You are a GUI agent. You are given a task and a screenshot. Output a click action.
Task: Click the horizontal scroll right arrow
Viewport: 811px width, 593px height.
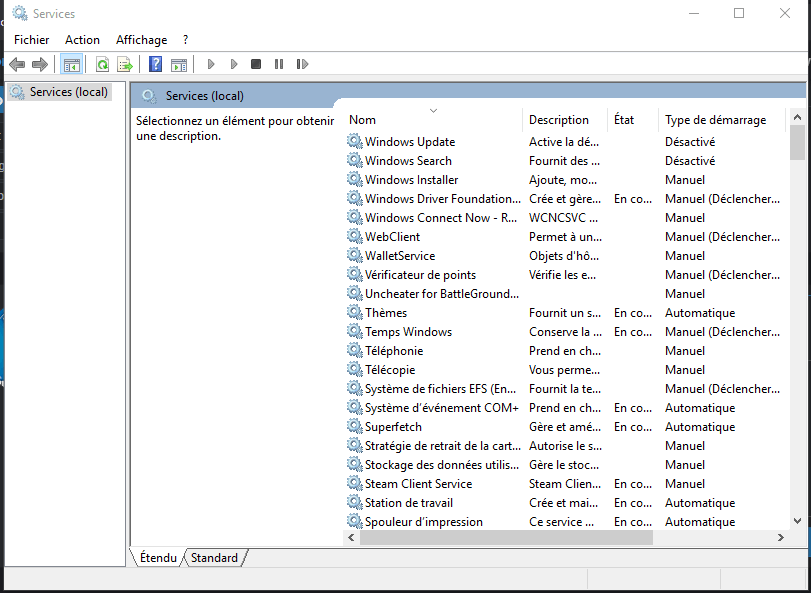[781, 538]
